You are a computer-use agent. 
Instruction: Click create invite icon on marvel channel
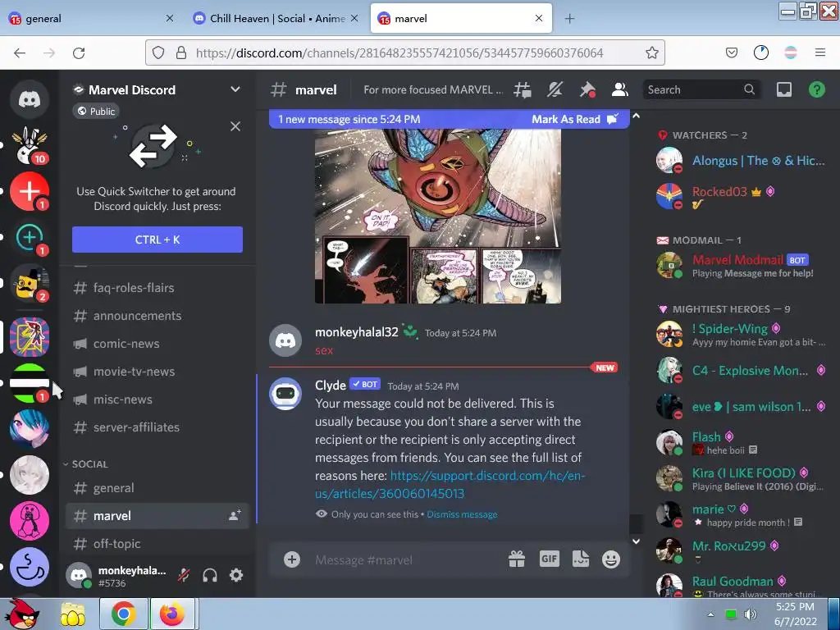(x=235, y=515)
